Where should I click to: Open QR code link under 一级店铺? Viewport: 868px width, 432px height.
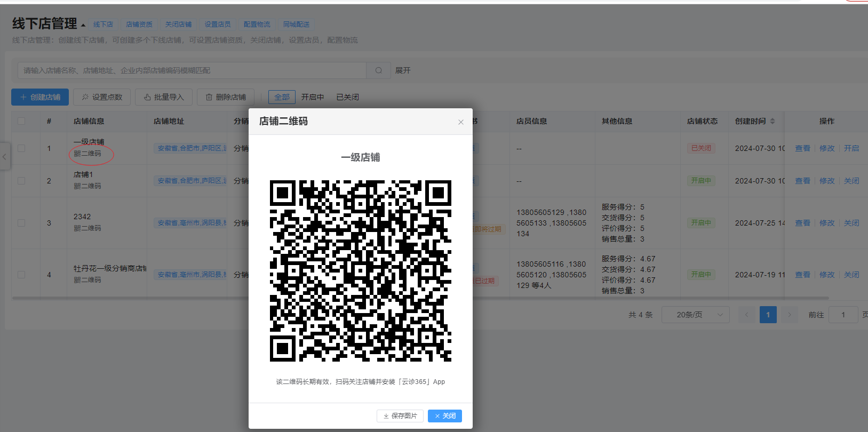pyautogui.click(x=87, y=154)
